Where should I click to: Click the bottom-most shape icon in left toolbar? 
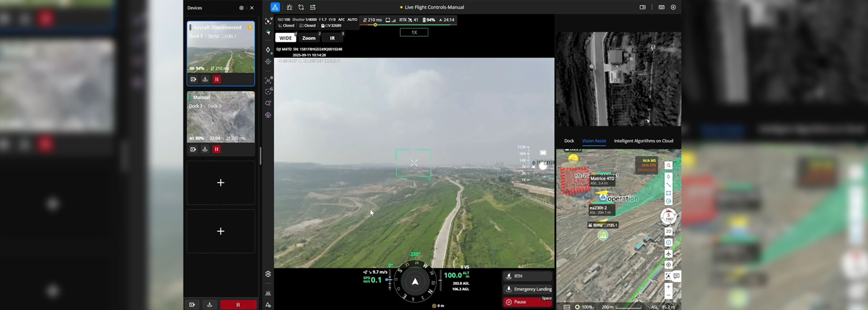(x=268, y=304)
